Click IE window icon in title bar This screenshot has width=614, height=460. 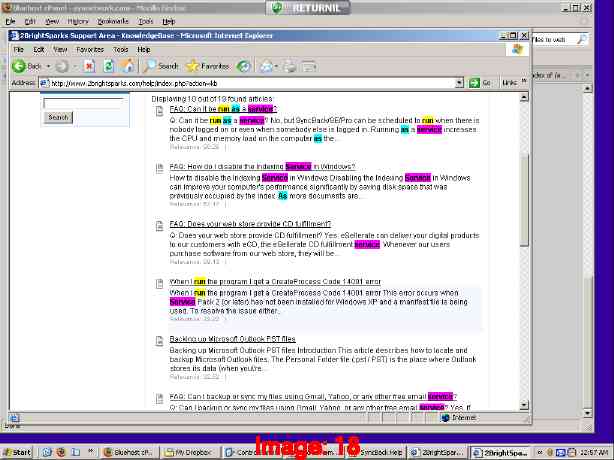(x=14, y=36)
